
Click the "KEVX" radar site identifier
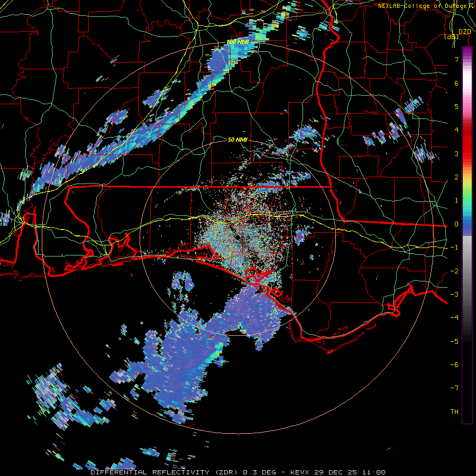point(300,472)
